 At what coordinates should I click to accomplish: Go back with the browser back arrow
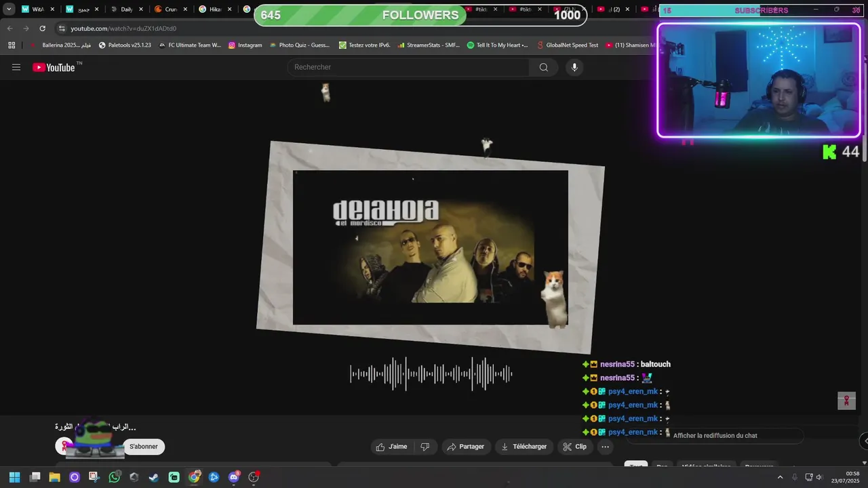(x=9, y=28)
